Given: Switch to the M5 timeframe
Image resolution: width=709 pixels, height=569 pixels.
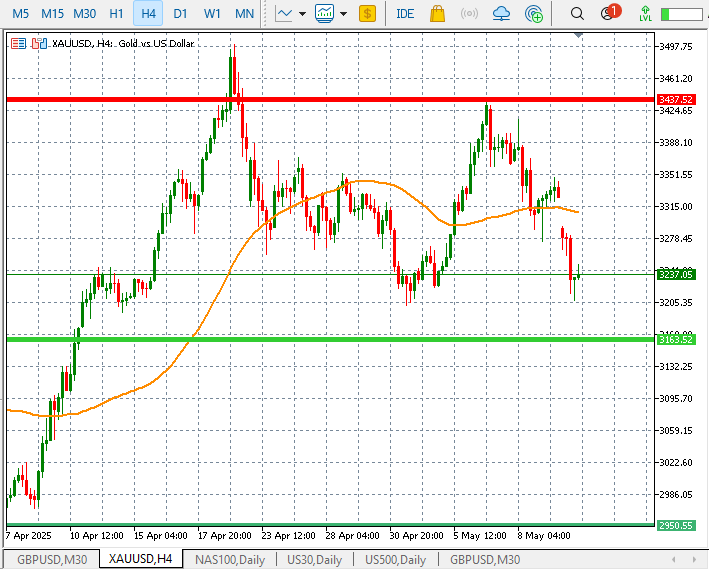Looking at the screenshot, I should 21,14.
